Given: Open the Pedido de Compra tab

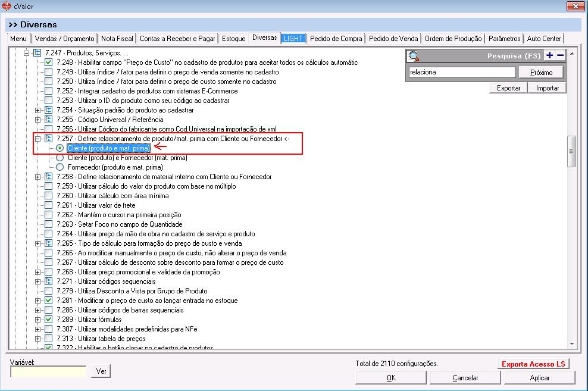Looking at the screenshot, I should [336, 39].
